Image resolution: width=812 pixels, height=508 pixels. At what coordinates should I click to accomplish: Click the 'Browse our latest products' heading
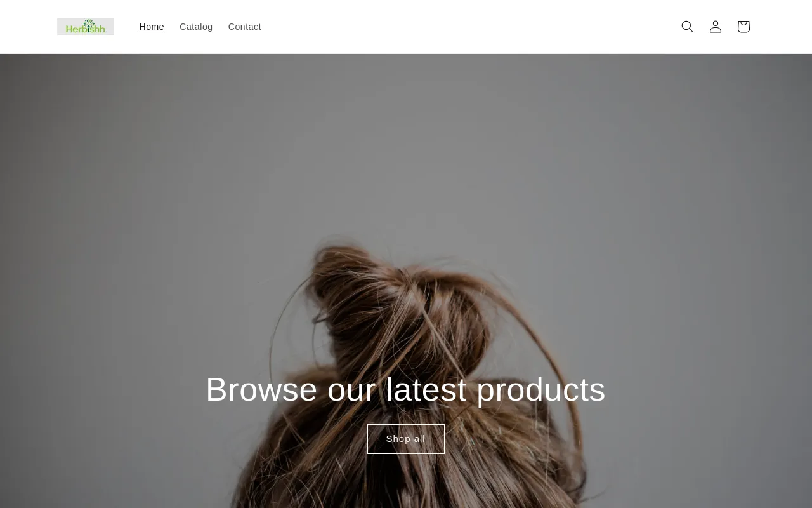(x=406, y=389)
